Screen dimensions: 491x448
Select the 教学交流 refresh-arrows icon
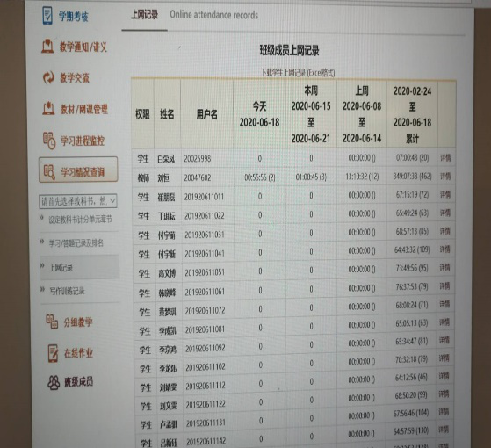[x=48, y=77]
